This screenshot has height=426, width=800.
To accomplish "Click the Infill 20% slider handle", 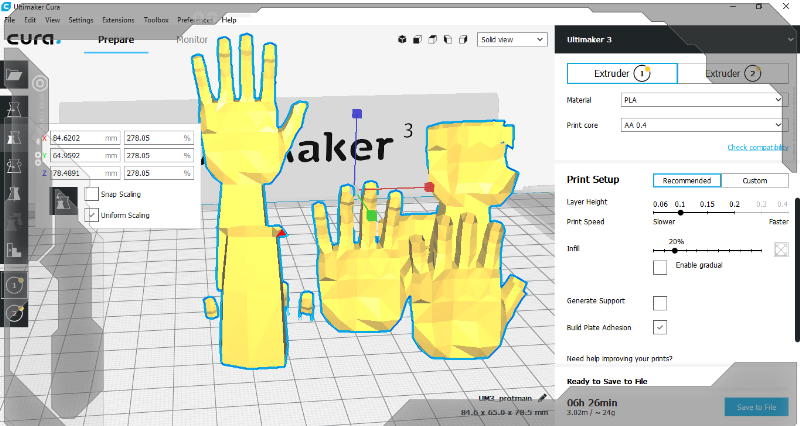I will click(x=674, y=250).
